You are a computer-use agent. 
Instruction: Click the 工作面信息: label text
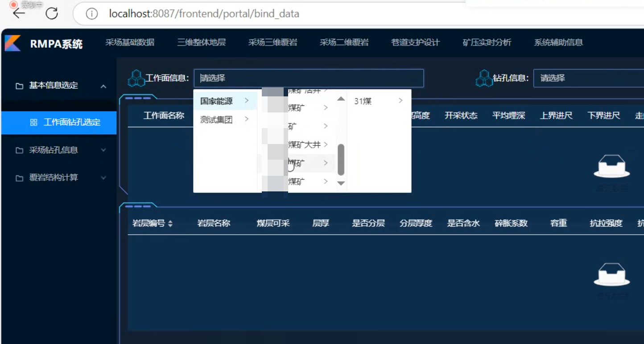pyautogui.click(x=168, y=79)
